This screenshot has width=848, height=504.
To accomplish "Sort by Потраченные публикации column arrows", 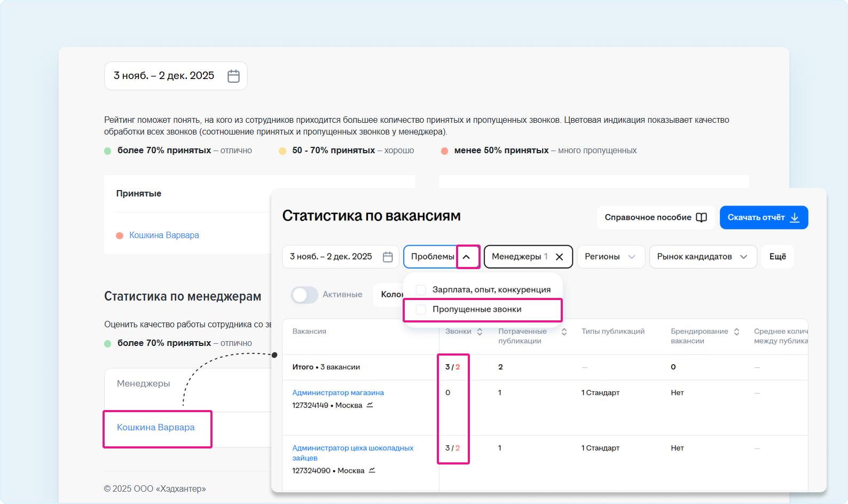I will (564, 332).
